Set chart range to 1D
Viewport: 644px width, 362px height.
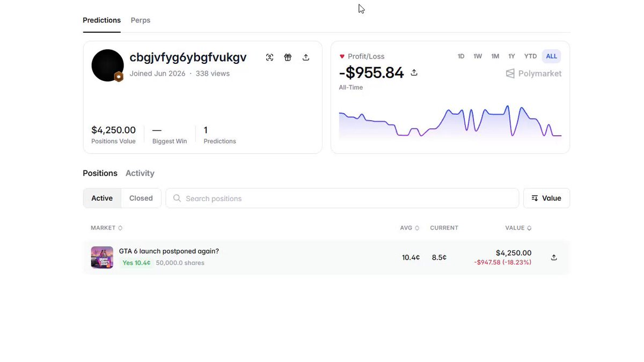coord(461,56)
